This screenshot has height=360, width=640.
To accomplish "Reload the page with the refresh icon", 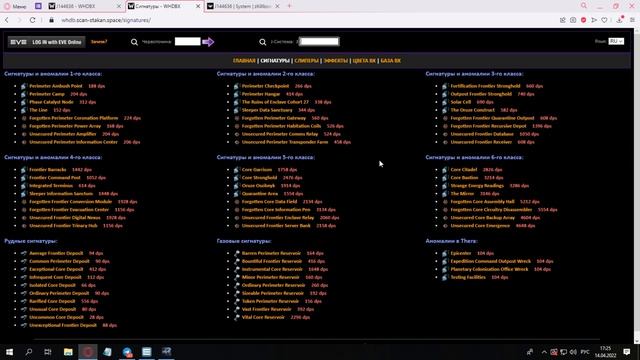I will click(32, 20).
